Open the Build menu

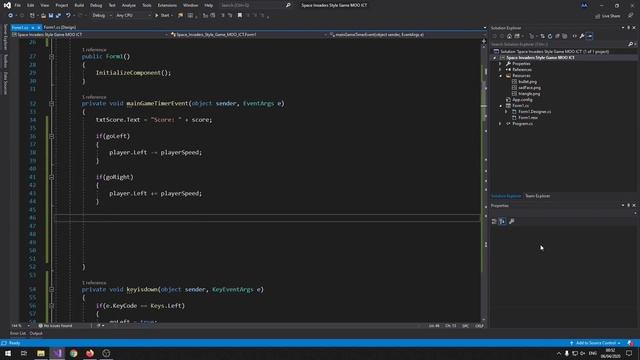tap(79, 5)
